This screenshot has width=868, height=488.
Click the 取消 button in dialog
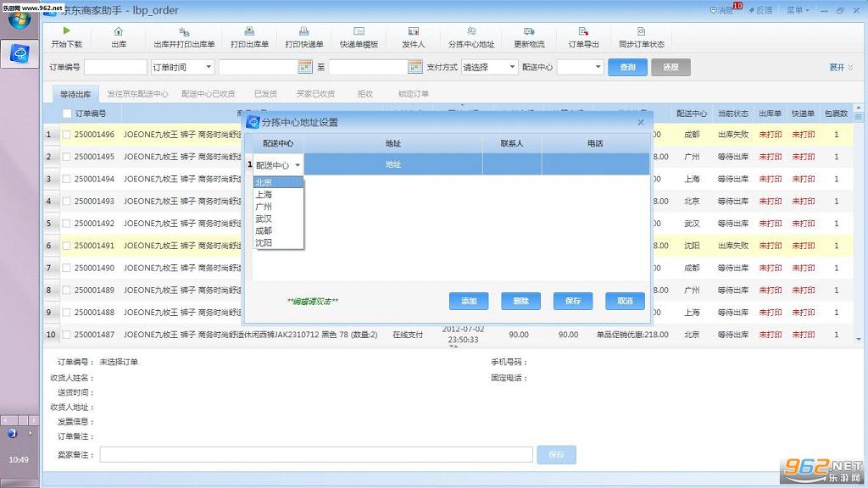pyautogui.click(x=625, y=301)
